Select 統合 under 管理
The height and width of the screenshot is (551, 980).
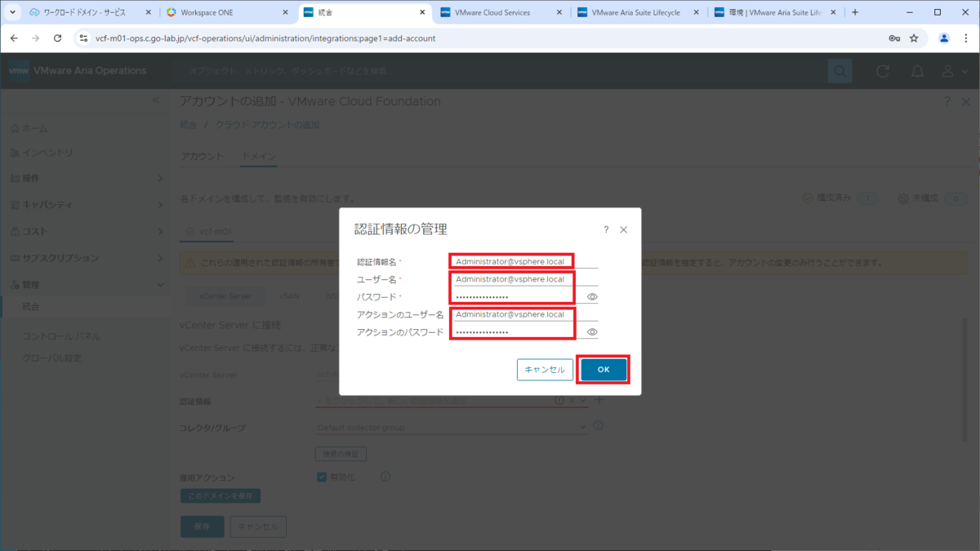point(31,307)
